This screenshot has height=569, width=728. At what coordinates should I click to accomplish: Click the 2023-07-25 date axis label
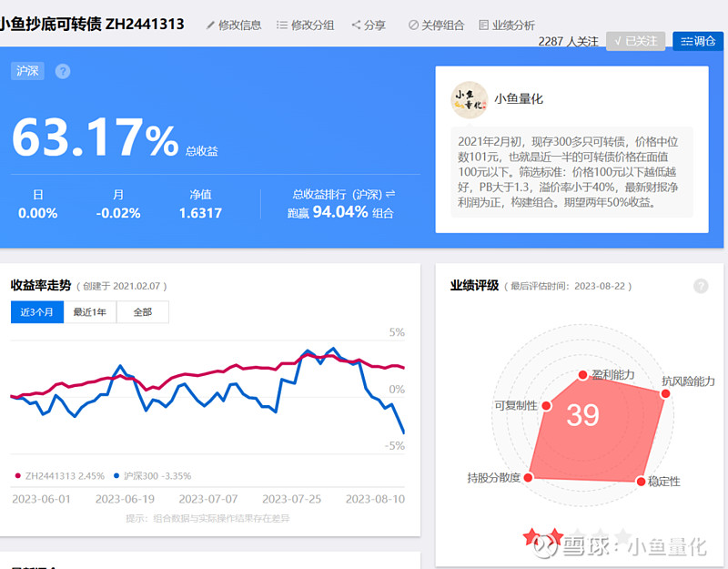291,499
